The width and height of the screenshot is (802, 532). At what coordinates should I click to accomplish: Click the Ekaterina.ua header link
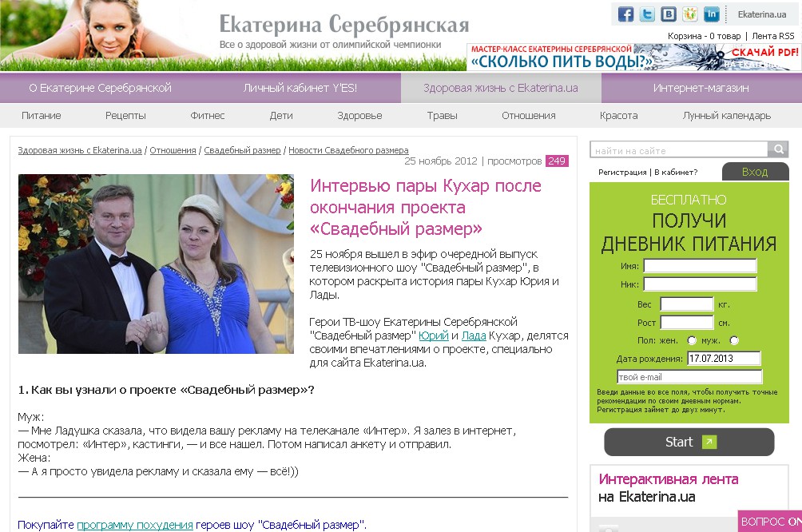[x=761, y=14]
